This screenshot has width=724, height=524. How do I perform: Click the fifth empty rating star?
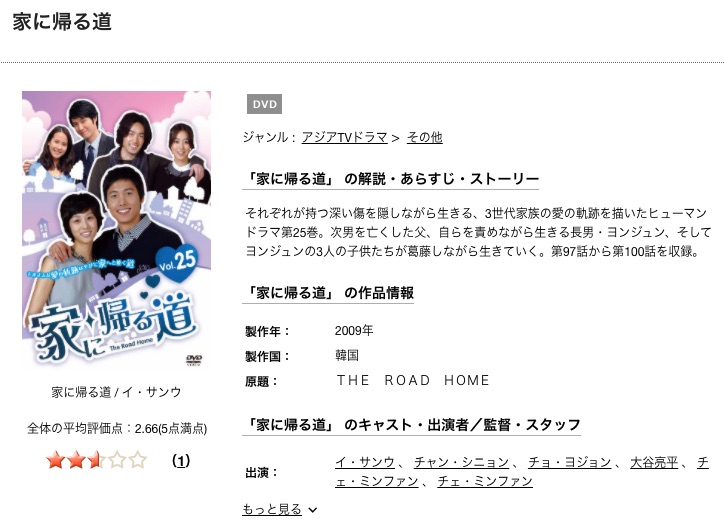click(x=138, y=460)
